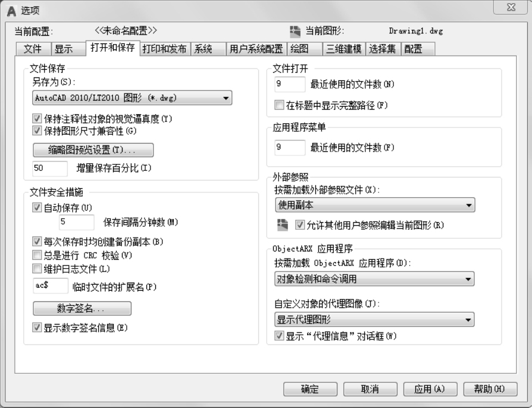Viewport: 532px width, 408px height.
Task: Confirm with the 确定 button
Action: pyautogui.click(x=310, y=389)
